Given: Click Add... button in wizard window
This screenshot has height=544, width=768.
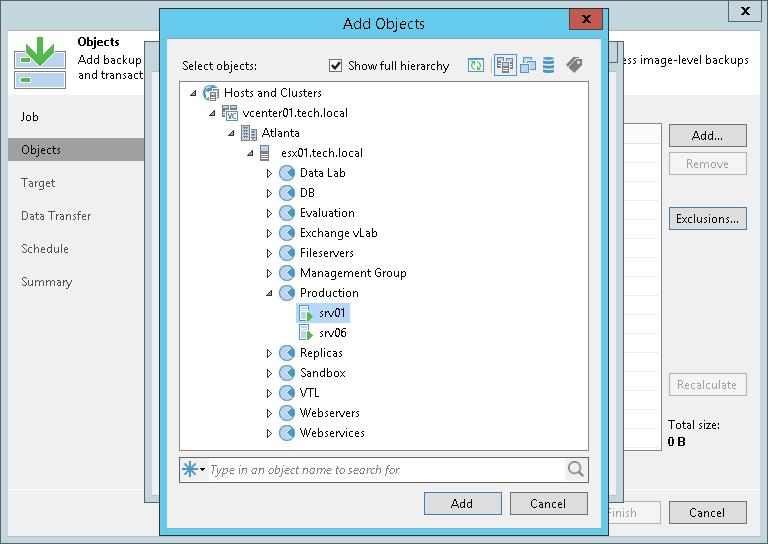Looking at the screenshot, I should (x=708, y=136).
